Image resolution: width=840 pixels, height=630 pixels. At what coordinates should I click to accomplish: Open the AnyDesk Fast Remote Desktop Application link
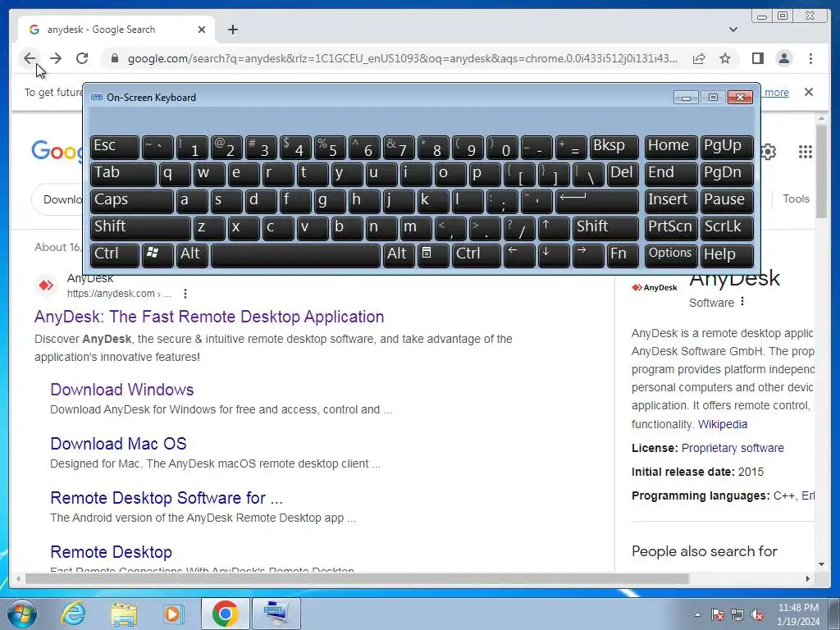pyautogui.click(x=209, y=317)
